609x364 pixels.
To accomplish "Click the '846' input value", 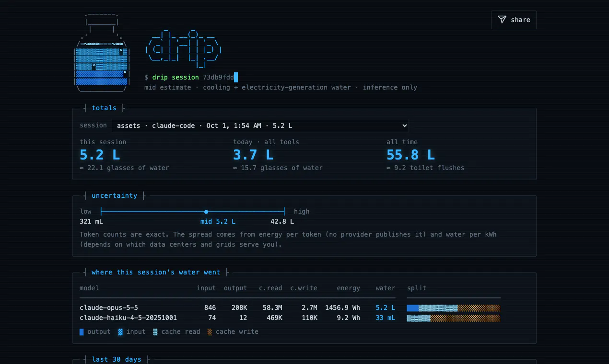I will 210,308.
